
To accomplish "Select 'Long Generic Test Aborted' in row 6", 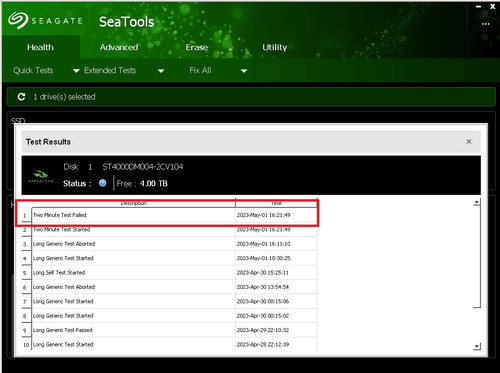I will point(169,287).
